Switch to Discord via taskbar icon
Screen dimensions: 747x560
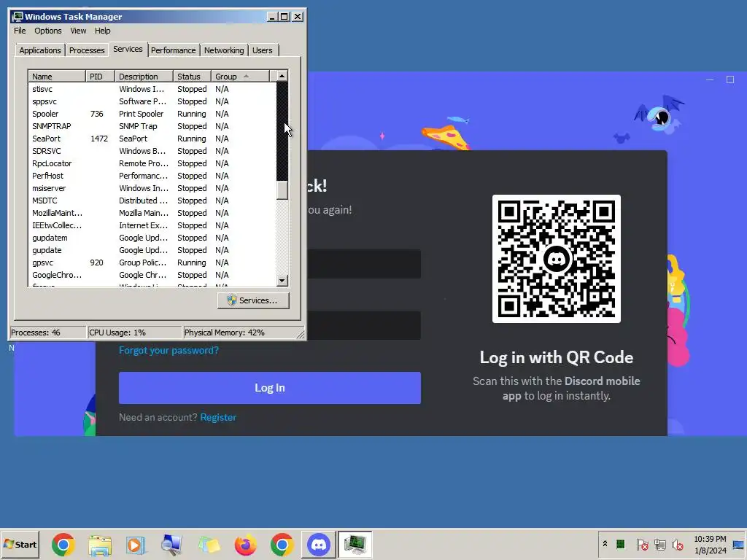point(319,544)
